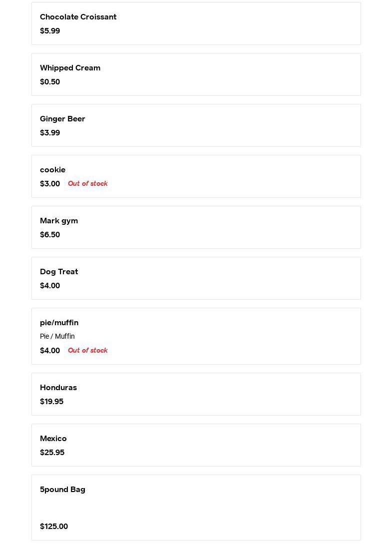Click the $25.95 Mexico price
The width and height of the screenshot is (392, 545).
point(52,453)
